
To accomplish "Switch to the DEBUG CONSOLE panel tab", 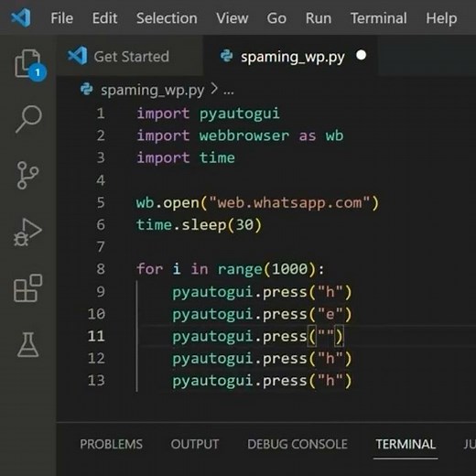I will click(297, 444).
